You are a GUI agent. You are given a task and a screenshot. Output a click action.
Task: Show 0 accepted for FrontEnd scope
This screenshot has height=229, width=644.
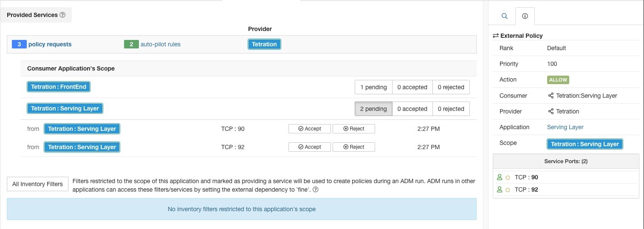pyautogui.click(x=412, y=87)
